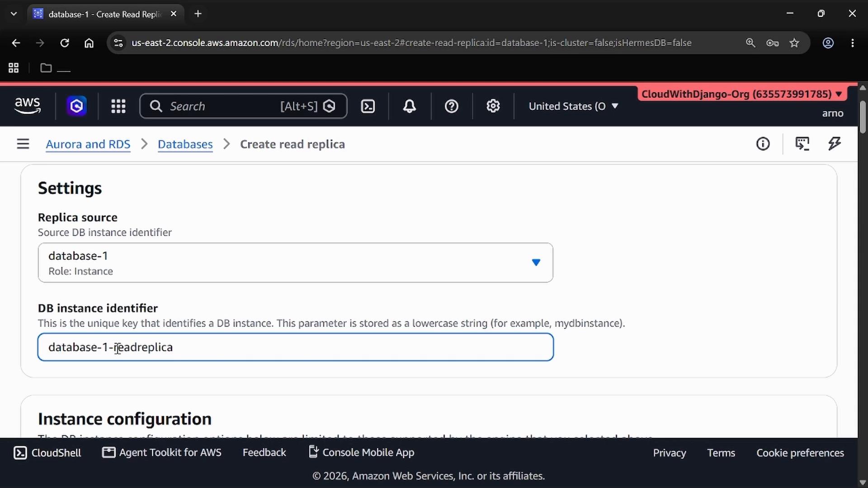Click the scrollbar down arrow
This screenshot has height=488, width=868.
click(x=863, y=483)
